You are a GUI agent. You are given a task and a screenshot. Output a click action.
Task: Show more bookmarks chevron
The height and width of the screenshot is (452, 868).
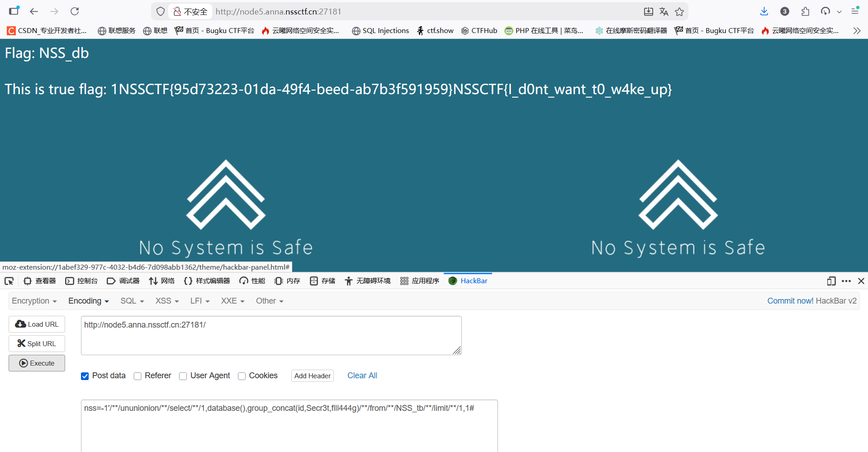(857, 31)
